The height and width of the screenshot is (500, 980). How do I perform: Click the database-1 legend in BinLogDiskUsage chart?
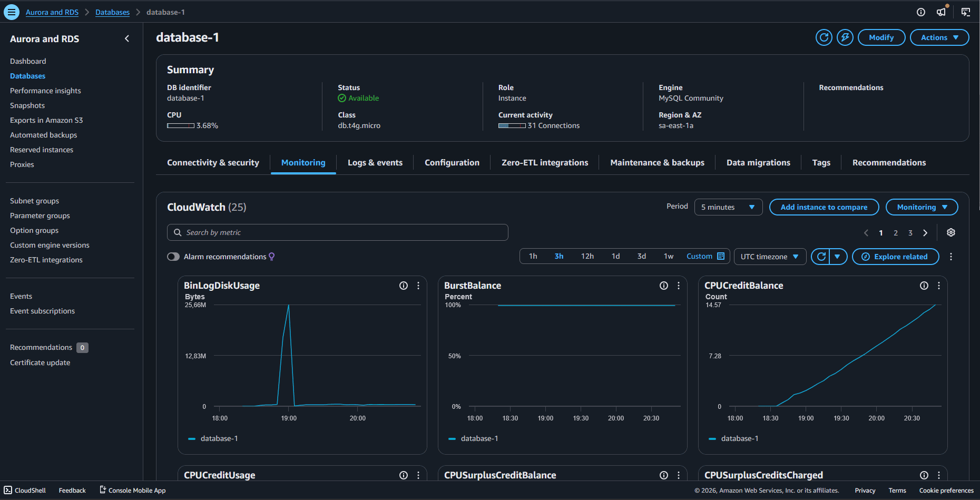click(213, 438)
